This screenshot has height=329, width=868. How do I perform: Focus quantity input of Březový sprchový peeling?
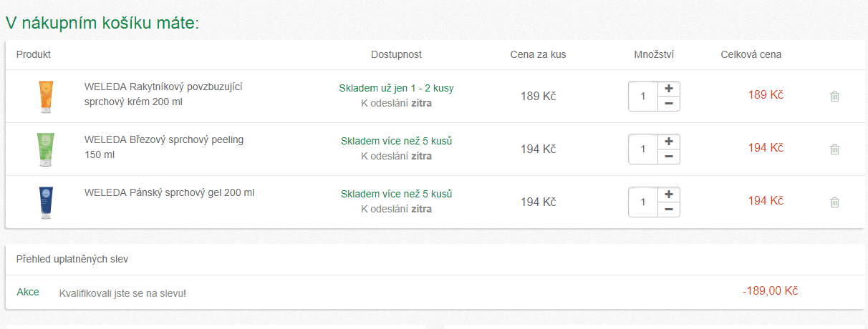click(643, 149)
